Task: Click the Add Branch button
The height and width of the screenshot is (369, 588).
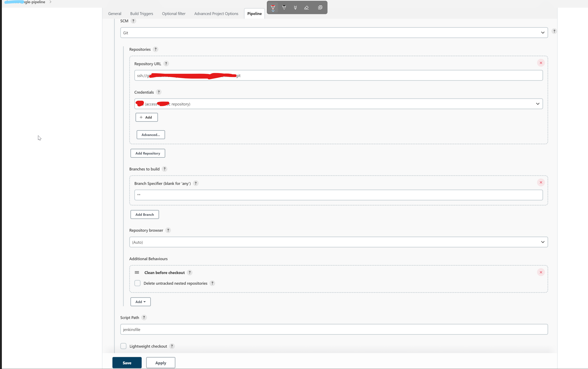Action: [145, 214]
